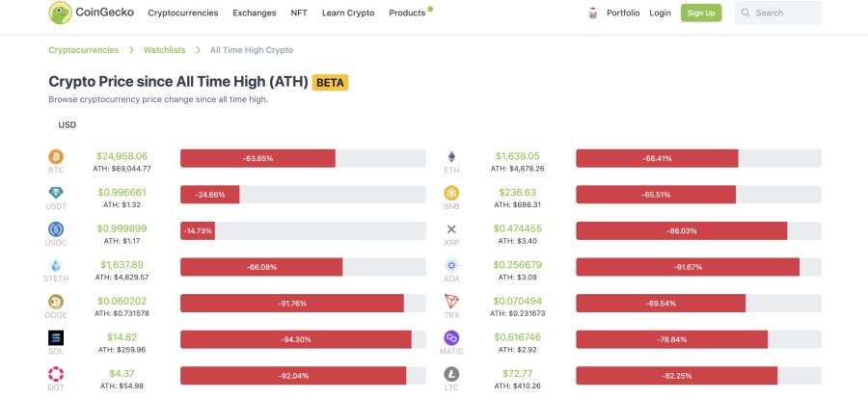Click the TRX price $0.070494
The image size is (868, 400).
518,301
